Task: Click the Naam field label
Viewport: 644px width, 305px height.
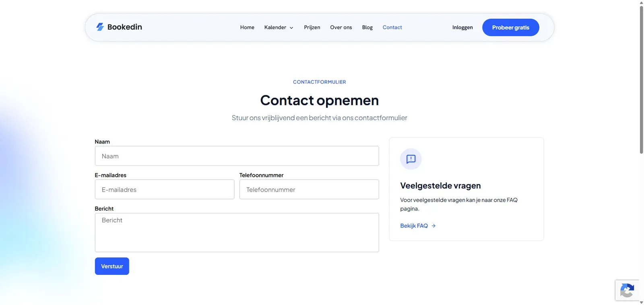Action: click(x=102, y=142)
